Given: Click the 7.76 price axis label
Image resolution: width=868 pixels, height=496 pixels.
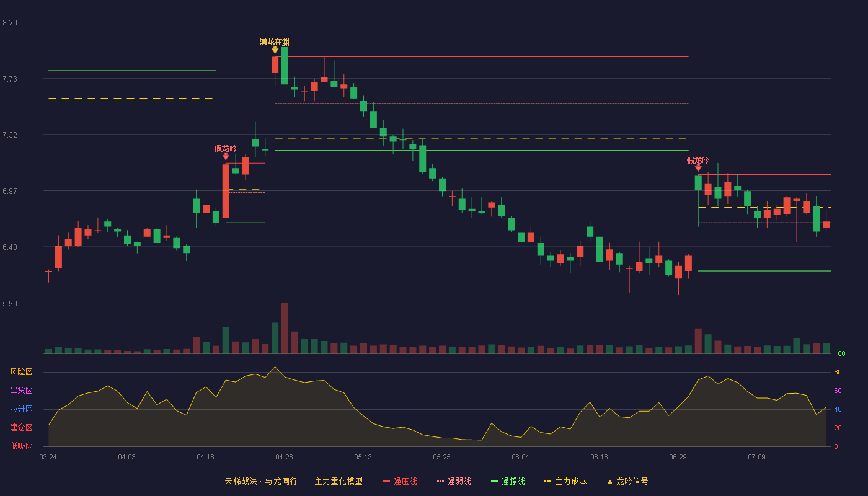Looking at the screenshot, I should 10,79.
